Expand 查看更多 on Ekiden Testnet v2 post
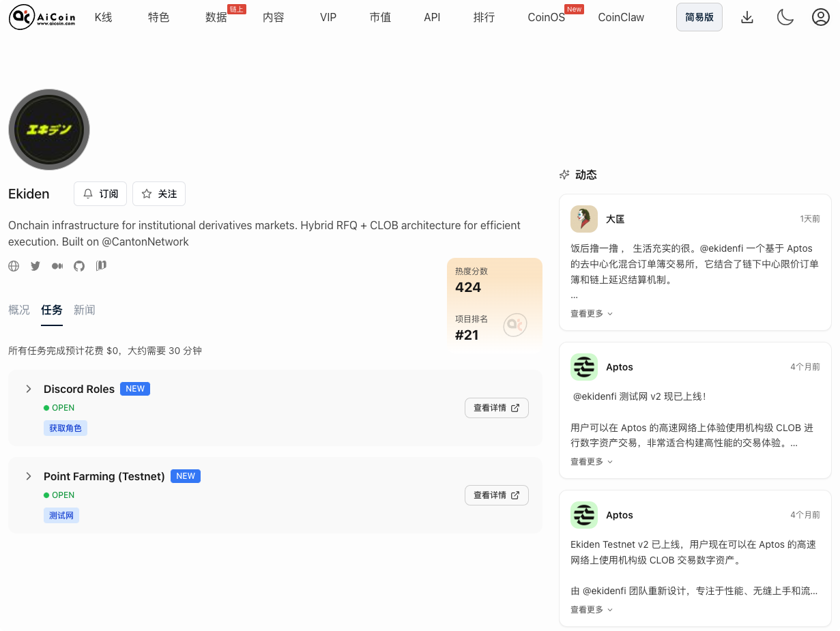840x631 pixels. click(592, 610)
